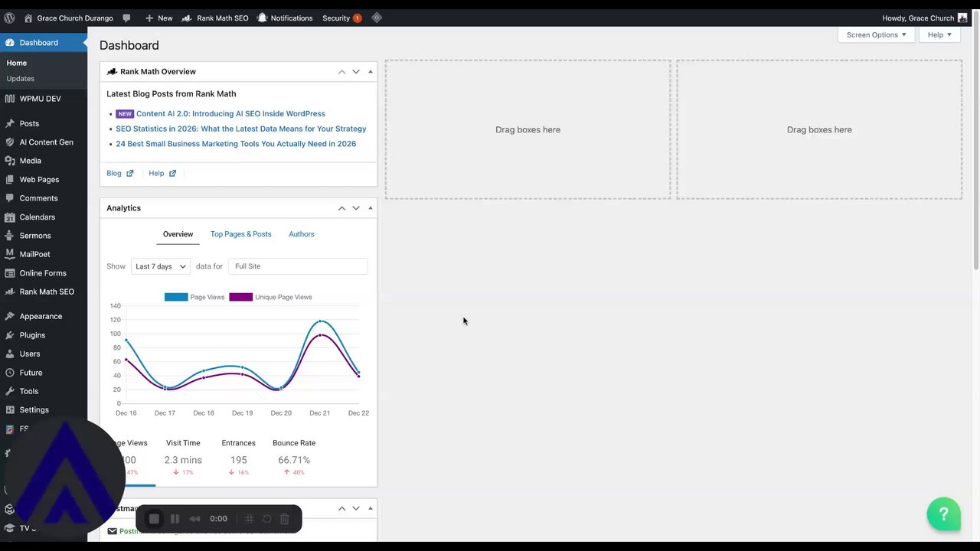Viewport: 980px width, 551px height.
Task: Open 24 Best Small Business Marketing Tools post
Action: (x=236, y=144)
